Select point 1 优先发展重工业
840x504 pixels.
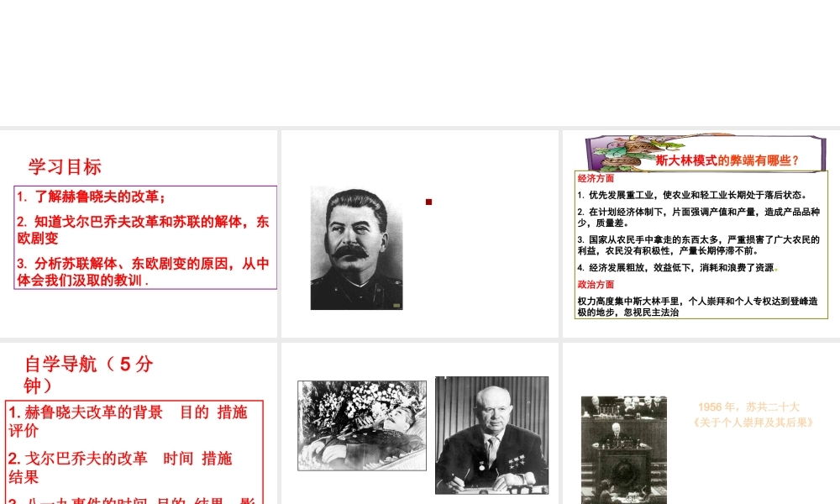point(692,195)
